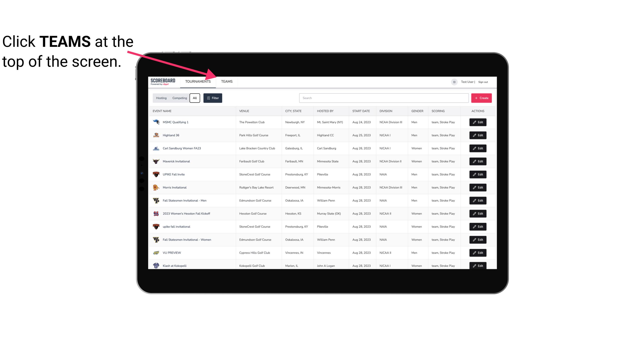Toggle the Competing filter button
The image size is (644, 346).
[179, 98]
